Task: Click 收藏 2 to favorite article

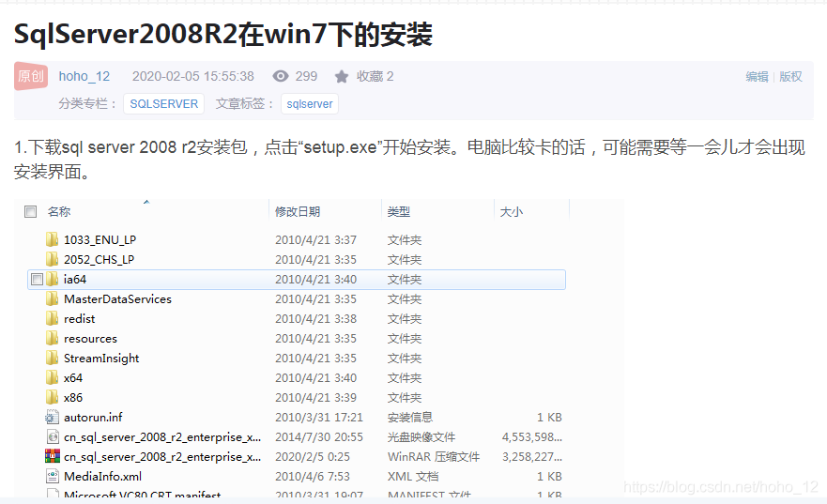Action: click(x=375, y=77)
